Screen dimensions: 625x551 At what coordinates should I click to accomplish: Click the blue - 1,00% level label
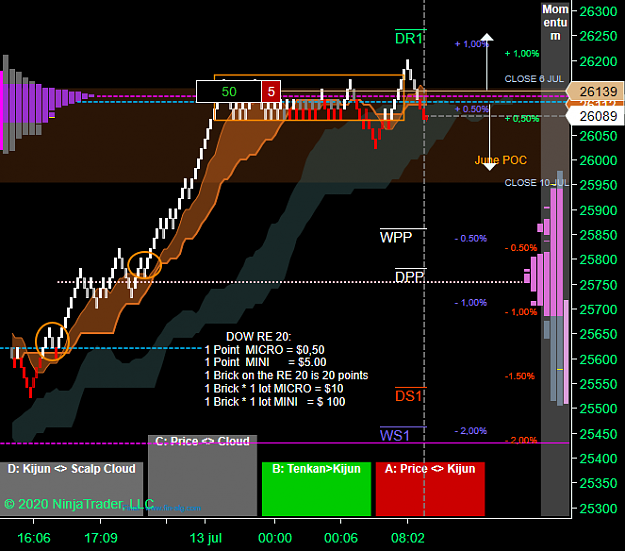pos(471,303)
